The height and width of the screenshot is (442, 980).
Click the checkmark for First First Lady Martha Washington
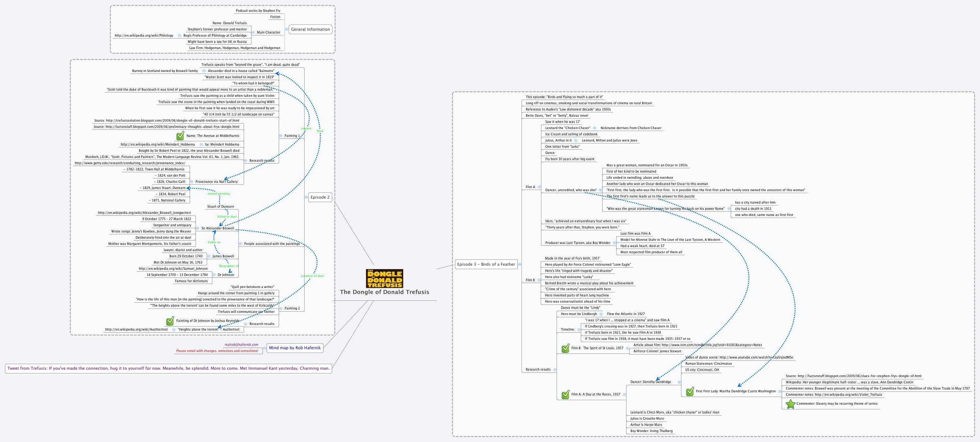tap(690, 391)
